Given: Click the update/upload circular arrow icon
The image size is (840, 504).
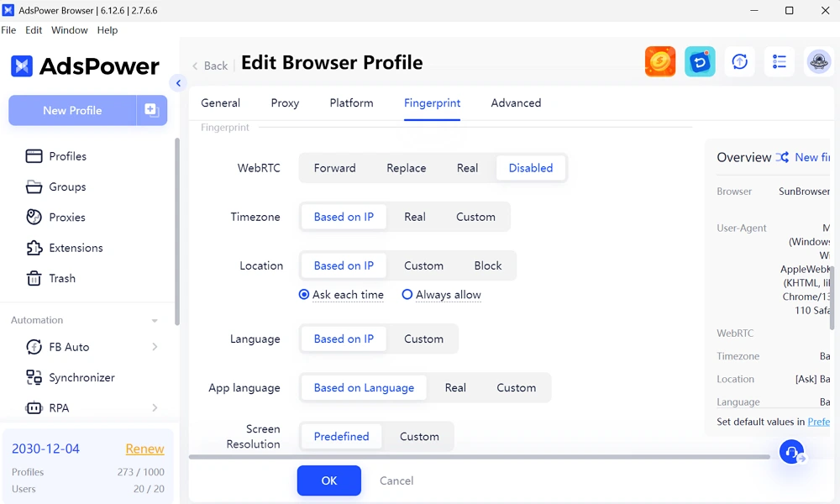Looking at the screenshot, I should click(x=740, y=61).
